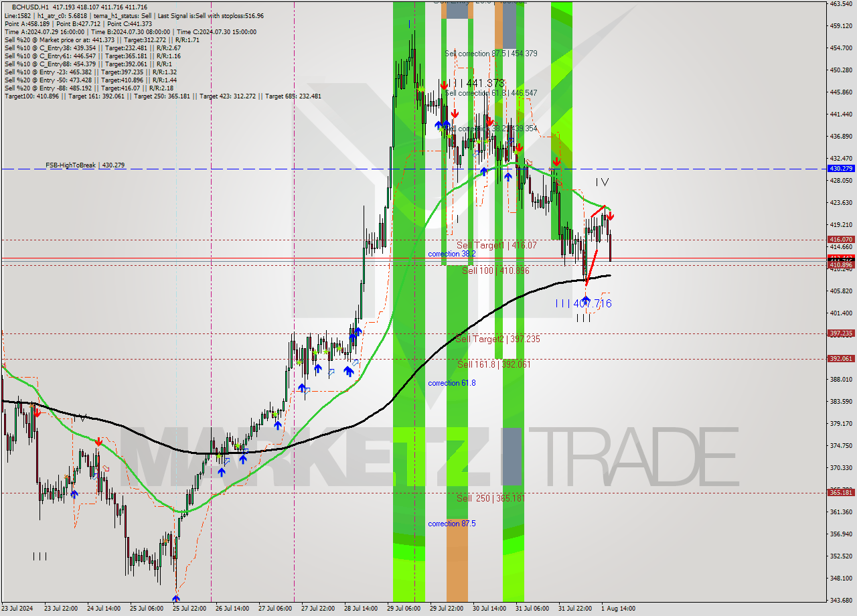Click the BCHUSD,H1 symbol title text

click(29, 7)
